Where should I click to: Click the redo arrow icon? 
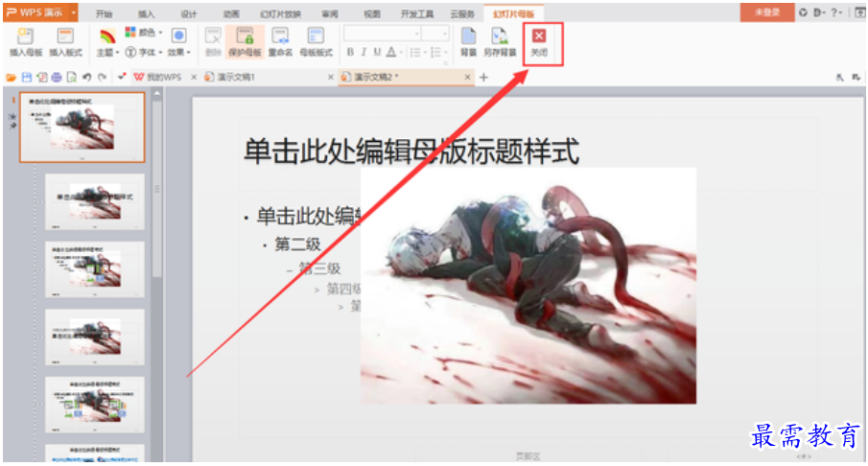click(x=102, y=78)
